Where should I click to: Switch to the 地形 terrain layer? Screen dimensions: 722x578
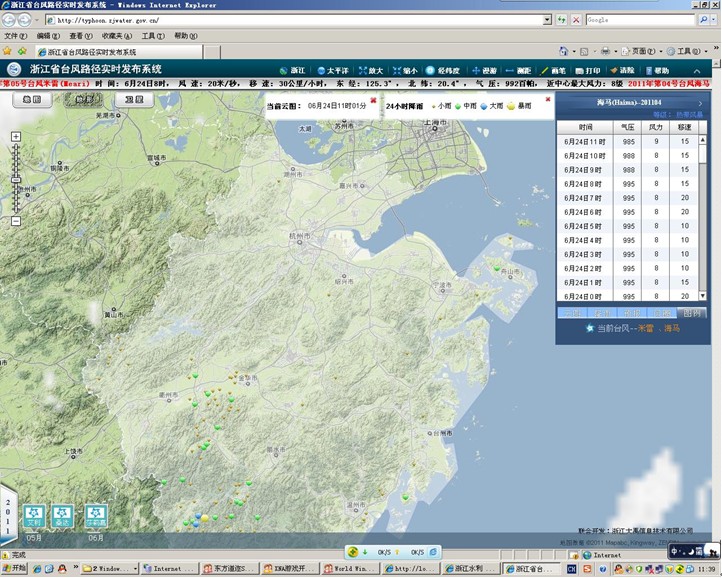tap(83, 99)
